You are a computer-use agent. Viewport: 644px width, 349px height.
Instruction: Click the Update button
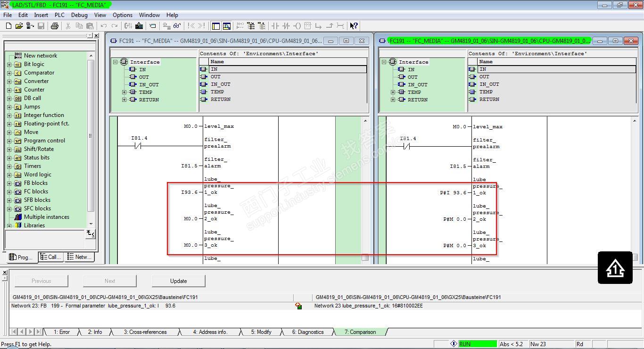coord(179,281)
